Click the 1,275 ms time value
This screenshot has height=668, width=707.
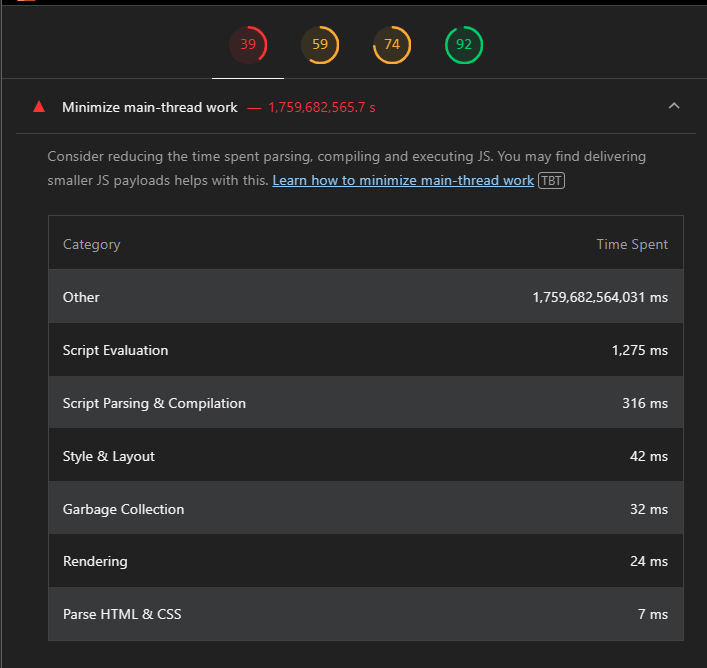coord(640,350)
